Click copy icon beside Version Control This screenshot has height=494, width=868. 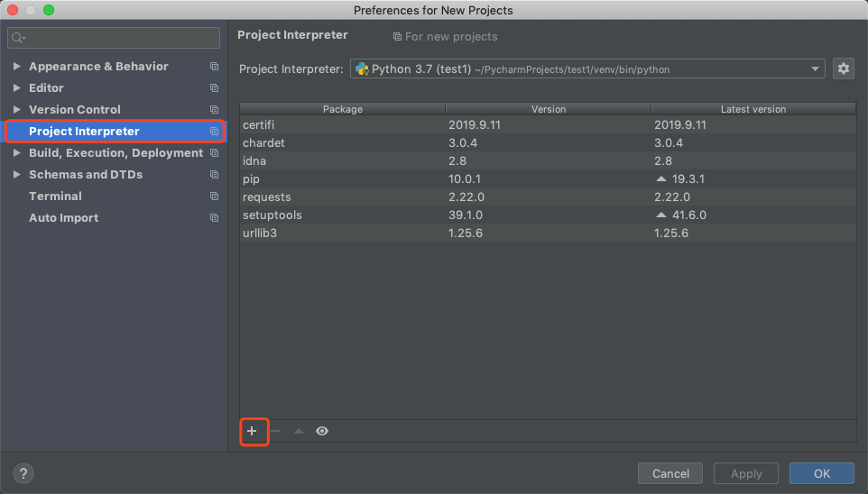click(x=214, y=110)
